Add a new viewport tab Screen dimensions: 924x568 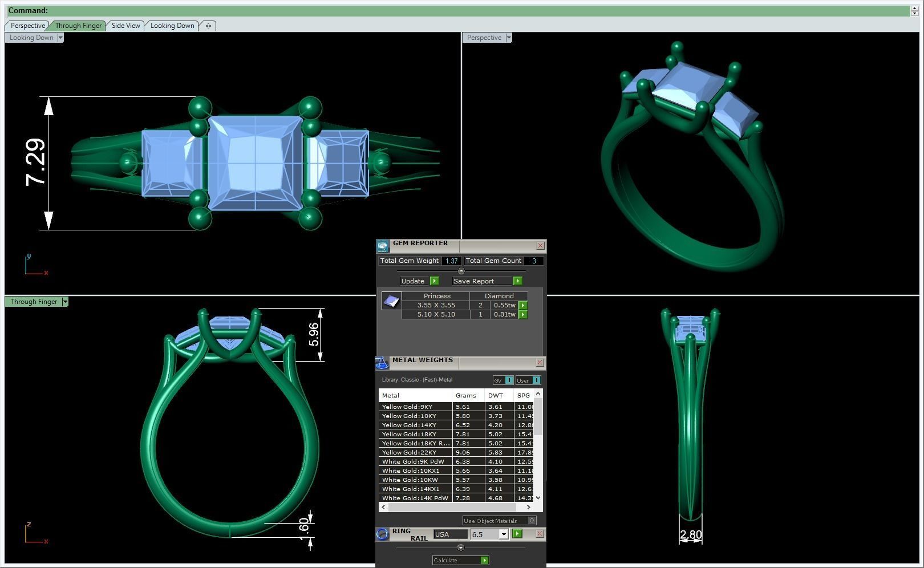click(x=208, y=26)
